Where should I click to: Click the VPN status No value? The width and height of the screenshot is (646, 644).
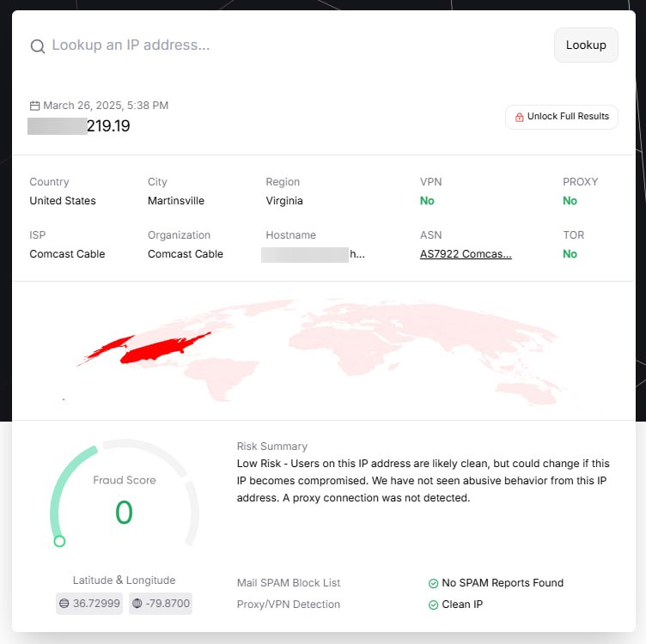click(x=427, y=201)
